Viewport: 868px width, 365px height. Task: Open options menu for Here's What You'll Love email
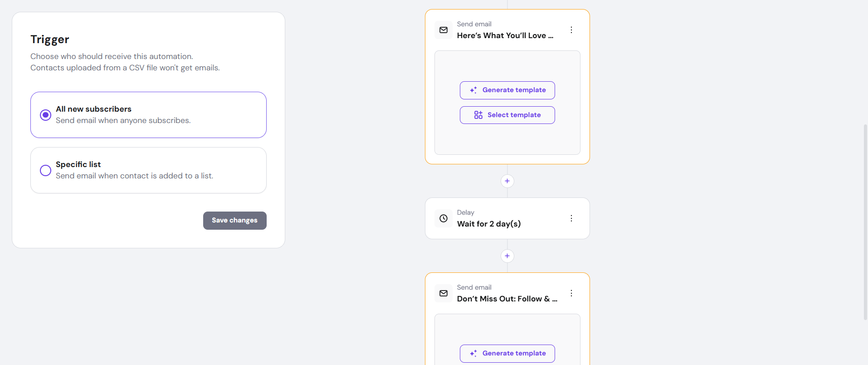(x=571, y=30)
